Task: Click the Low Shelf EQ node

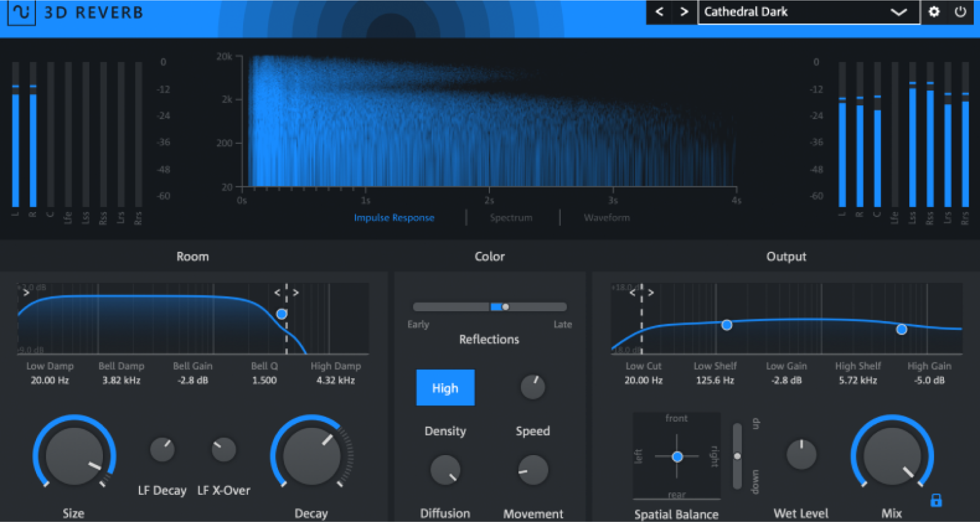Action: [x=727, y=325]
